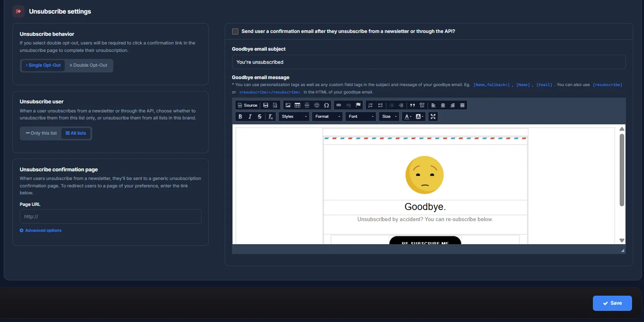
Task: Click the Decrease Indent icon
Action: point(392,105)
